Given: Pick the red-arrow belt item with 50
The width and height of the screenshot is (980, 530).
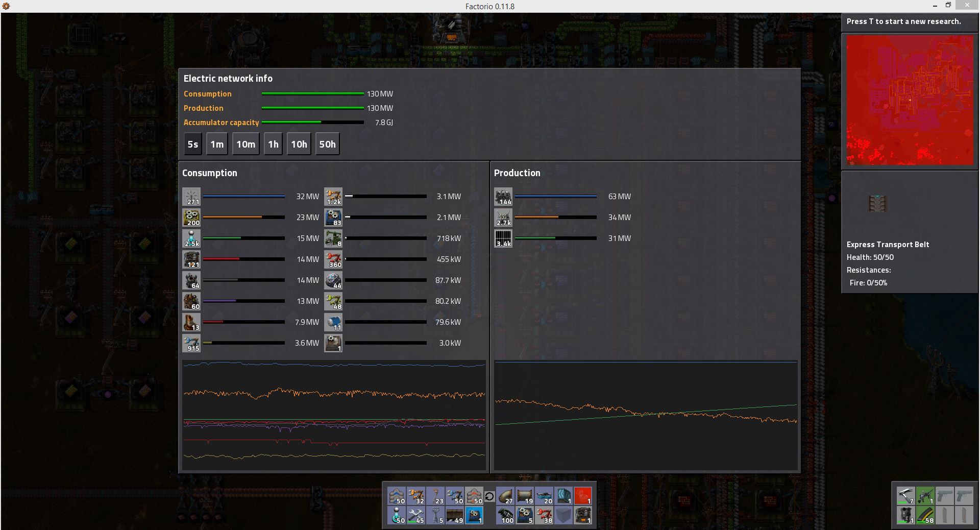Looking at the screenshot, I should click(x=474, y=496).
